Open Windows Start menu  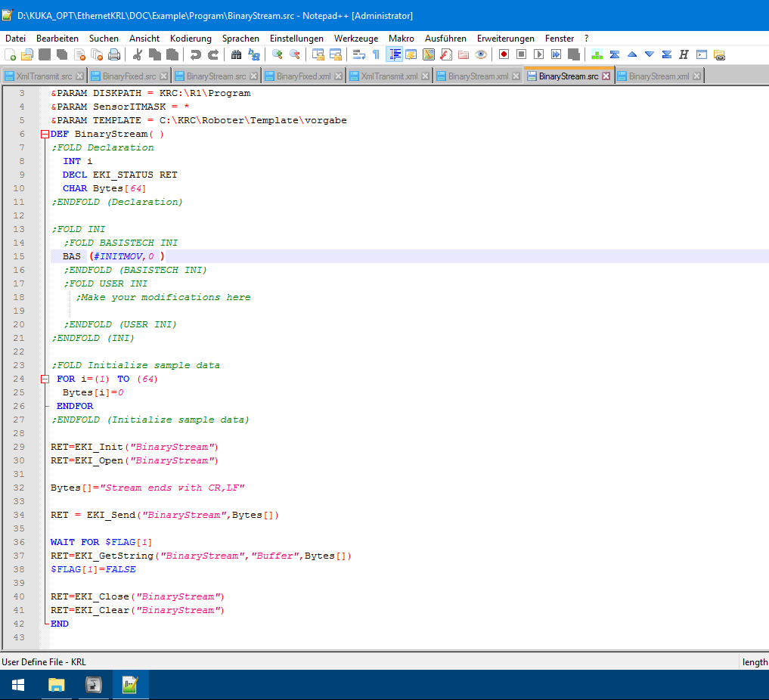pyautogui.click(x=18, y=685)
